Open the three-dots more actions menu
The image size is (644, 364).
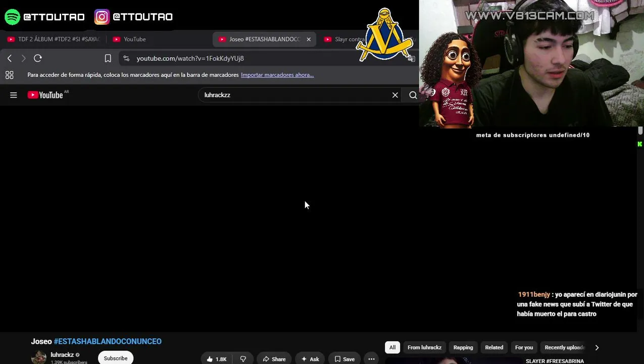pos(371,359)
